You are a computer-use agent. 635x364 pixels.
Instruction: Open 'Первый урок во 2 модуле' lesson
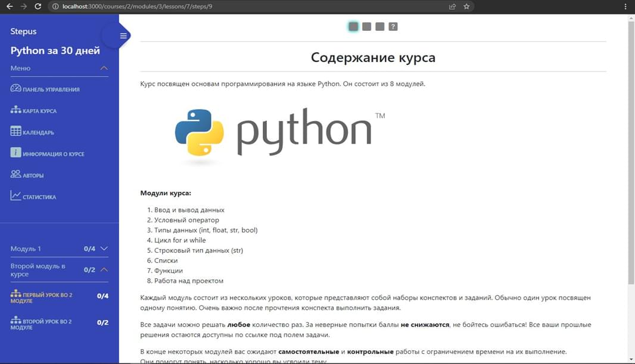tap(46, 298)
